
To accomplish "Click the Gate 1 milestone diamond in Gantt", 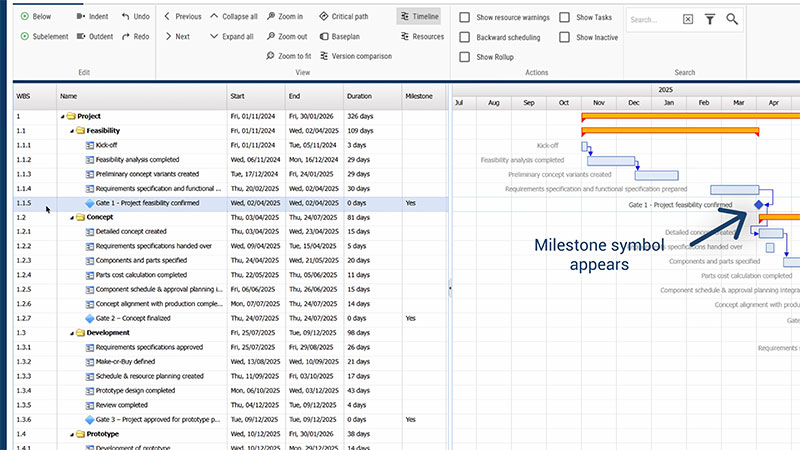I will click(759, 205).
